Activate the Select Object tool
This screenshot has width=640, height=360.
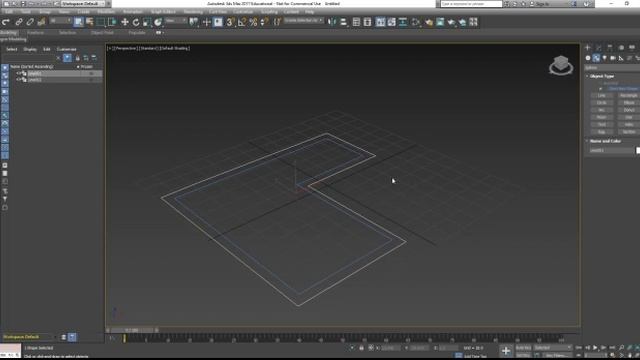pyautogui.click(x=78, y=22)
